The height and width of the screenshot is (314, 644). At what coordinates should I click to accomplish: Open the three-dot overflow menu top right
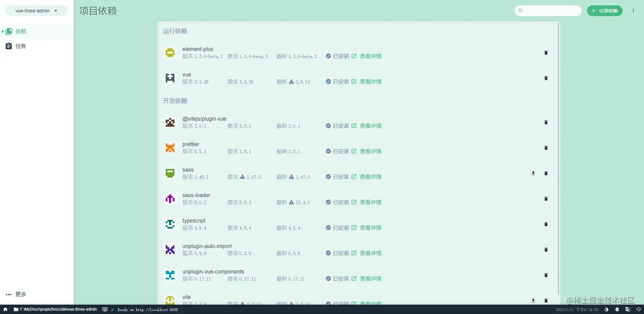coord(633,11)
